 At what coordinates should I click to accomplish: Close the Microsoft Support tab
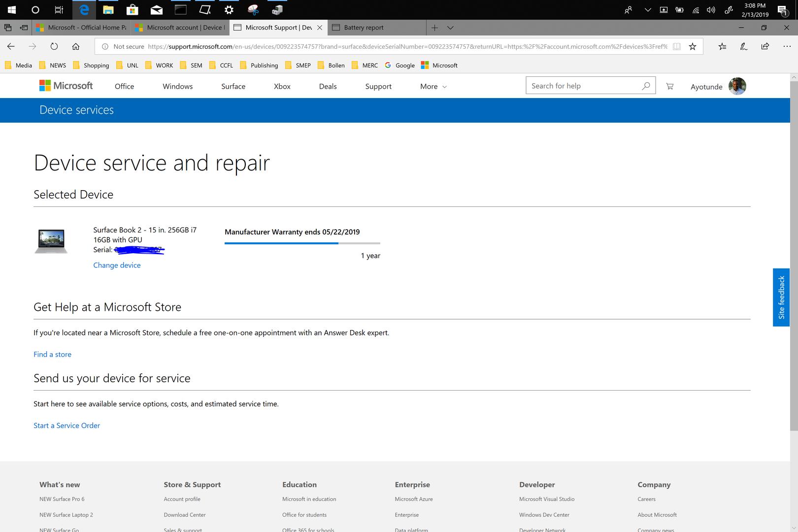pos(320,28)
